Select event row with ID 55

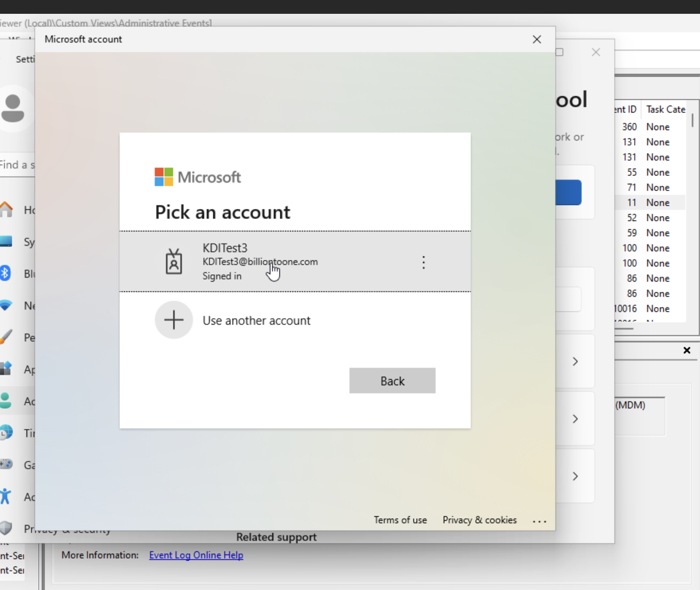click(x=649, y=172)
